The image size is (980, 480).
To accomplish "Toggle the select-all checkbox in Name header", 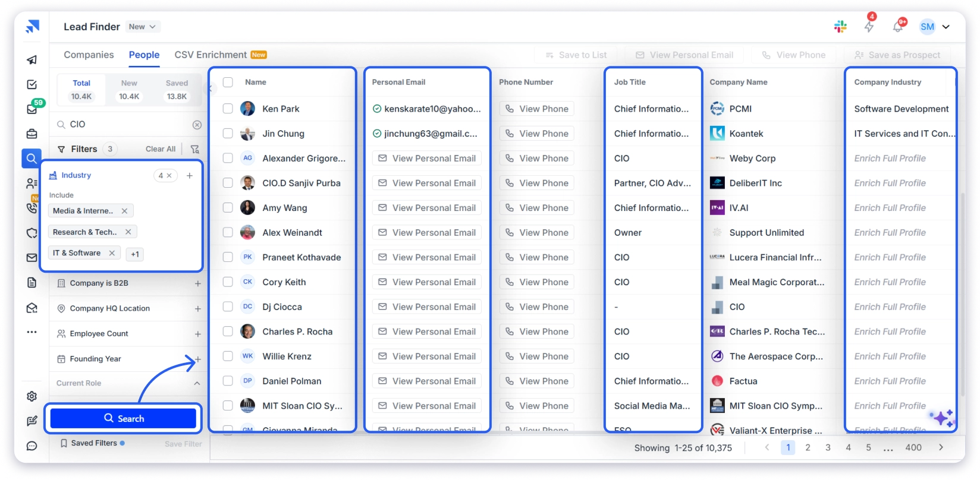I will pos(228,82).
